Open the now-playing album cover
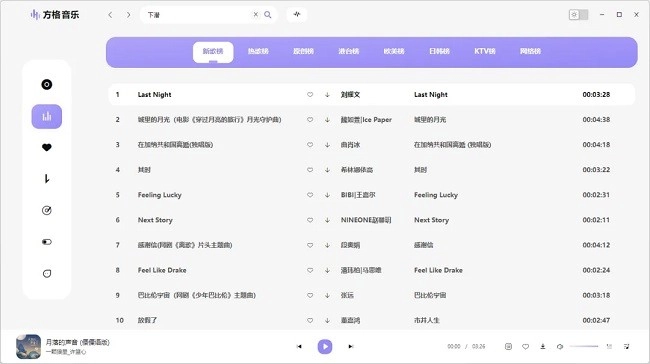 click(29, 347)
